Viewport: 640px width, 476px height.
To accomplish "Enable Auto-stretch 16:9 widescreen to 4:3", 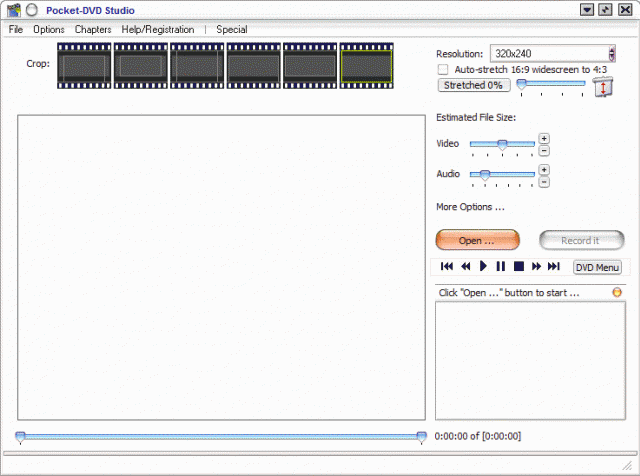I will coord(443,70).
